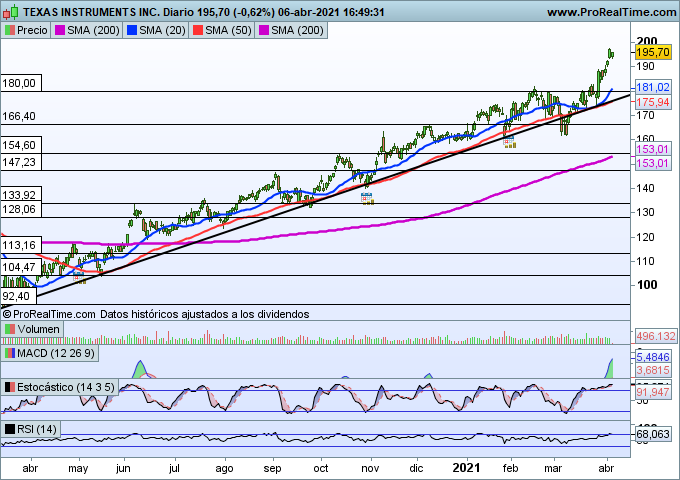The height and width of the screenshot is (480, 680).
Task: Click the 180,00 price level label
Action: point(21,83)
